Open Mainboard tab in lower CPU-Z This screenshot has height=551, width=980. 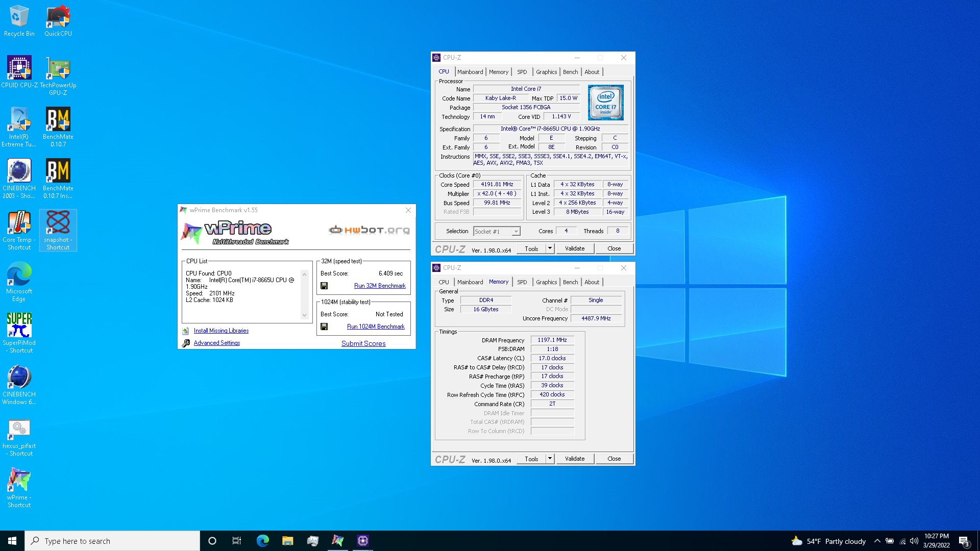click(x=470, y=282)
